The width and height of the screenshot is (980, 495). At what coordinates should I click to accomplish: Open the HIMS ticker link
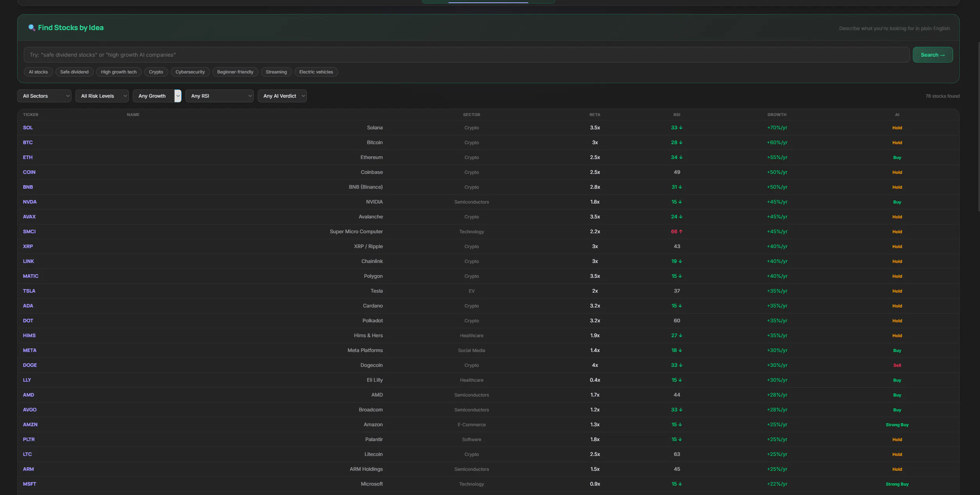[x=29, y=336]
